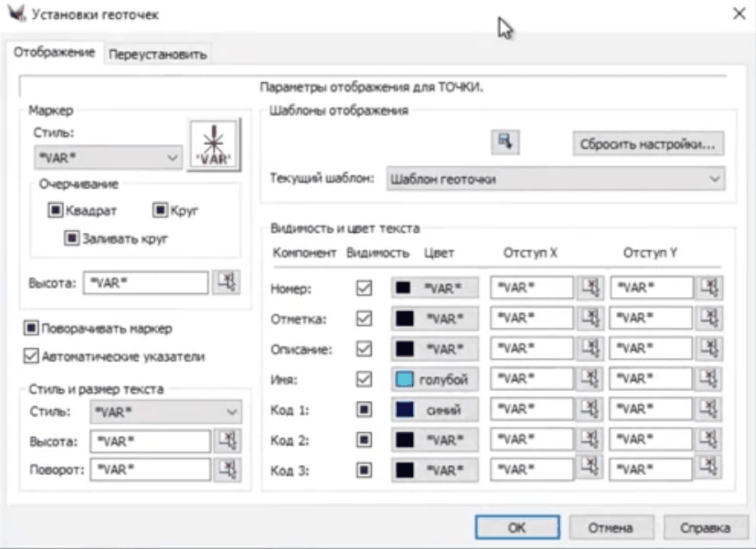The width and height of the screenshot is (756, 549).
Task: Click the save template icon above current template
Action: coord(503,141)
